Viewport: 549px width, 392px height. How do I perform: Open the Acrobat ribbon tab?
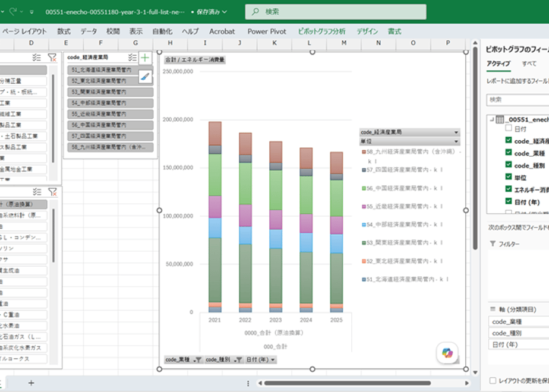coord(222,31)
